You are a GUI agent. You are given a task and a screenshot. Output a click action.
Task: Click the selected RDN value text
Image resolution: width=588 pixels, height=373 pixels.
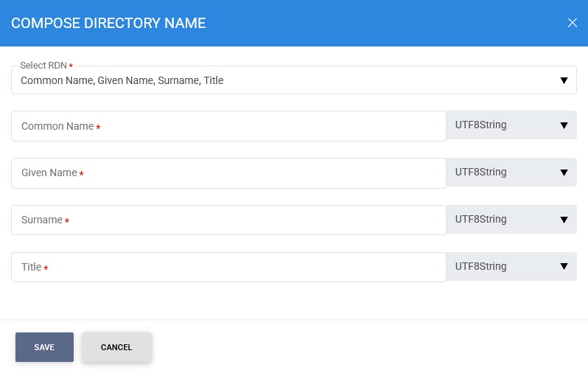pos(122,80)
